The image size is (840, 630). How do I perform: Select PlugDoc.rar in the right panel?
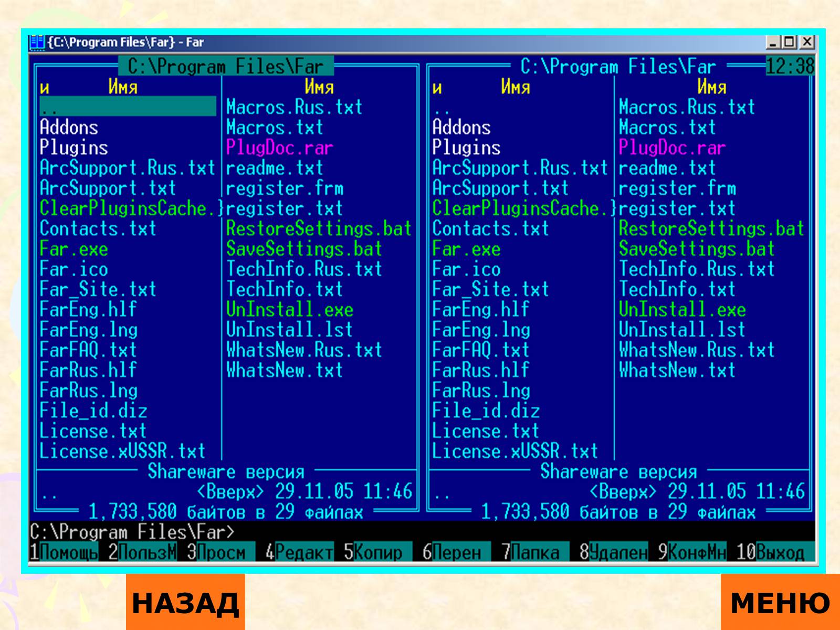[672, 148]
